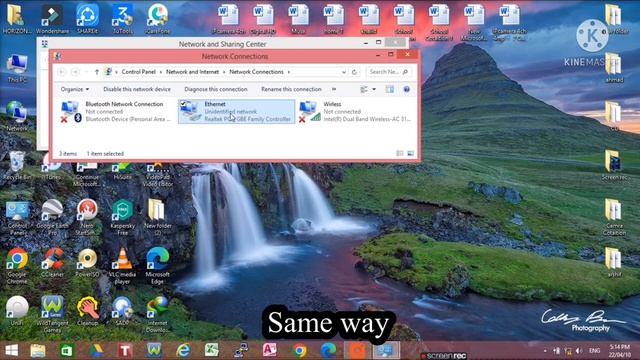Image resolution: width=640 pixels, height=360 pixels.
Task: Open Help in Network Connections toolbar
Action: click(x=407, y=89)
